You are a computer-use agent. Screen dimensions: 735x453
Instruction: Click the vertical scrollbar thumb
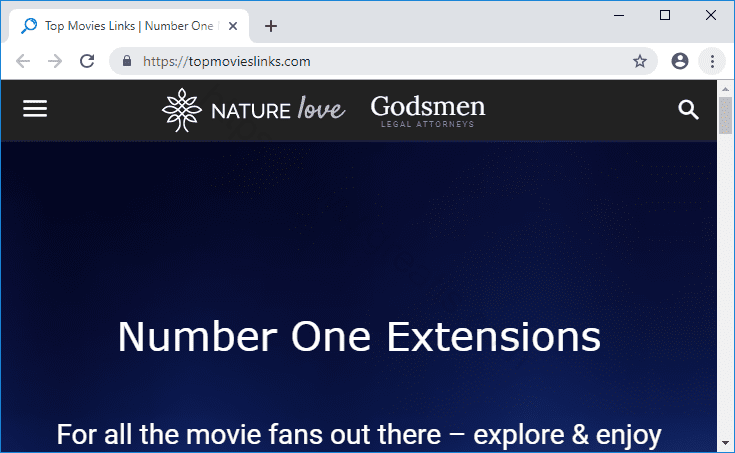(725, 115)
